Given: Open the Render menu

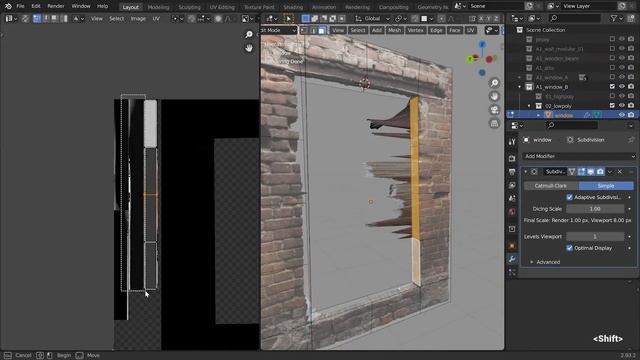Looking at the screenshot, I should point(56,6).
